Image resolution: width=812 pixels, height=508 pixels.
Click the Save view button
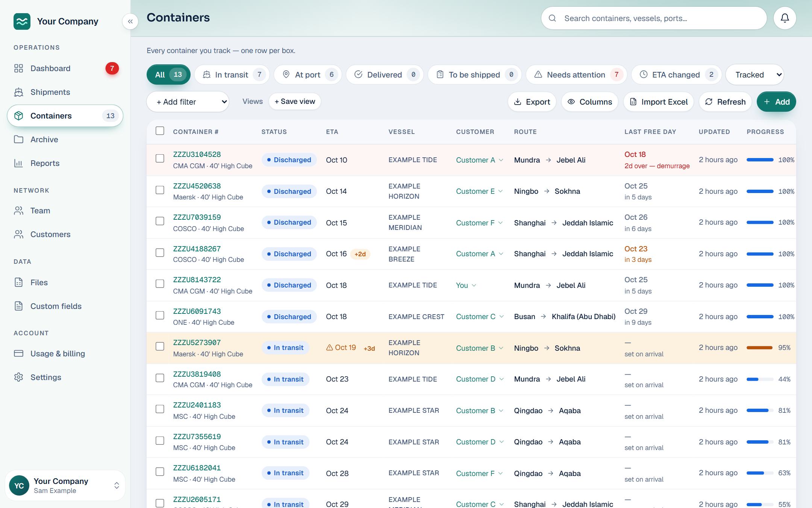tap(295, 102)
